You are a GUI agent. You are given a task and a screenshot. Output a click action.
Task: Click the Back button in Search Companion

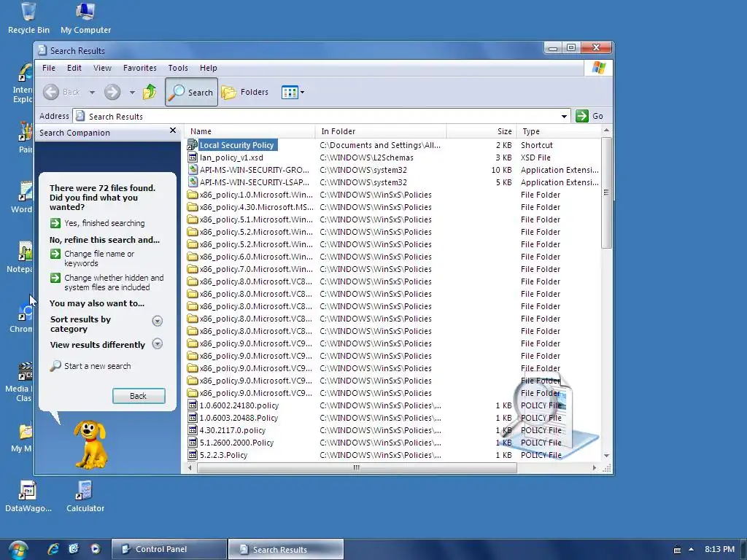(139, 396)
